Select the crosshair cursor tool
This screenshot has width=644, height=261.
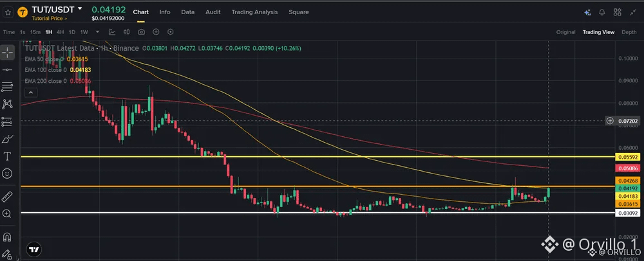(7, 52)
